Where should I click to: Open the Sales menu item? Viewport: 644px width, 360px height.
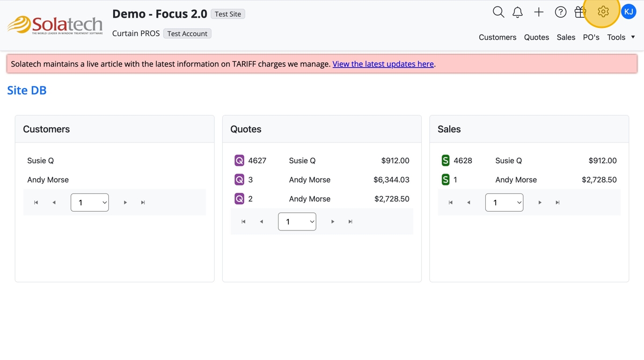(566, 37)
